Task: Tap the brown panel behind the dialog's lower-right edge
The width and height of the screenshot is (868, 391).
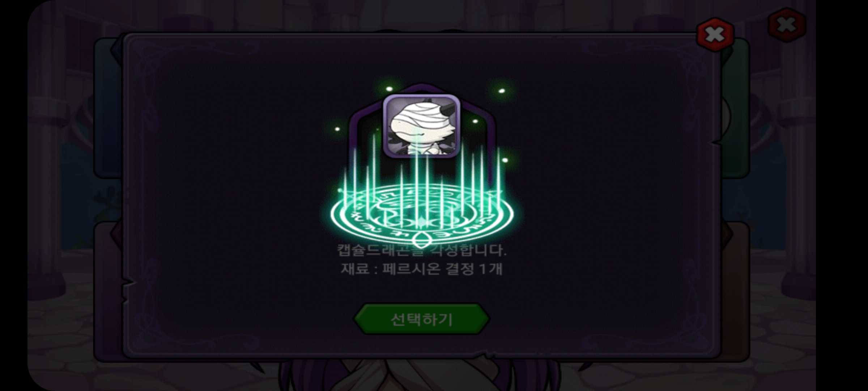Action: click(735, 291)
